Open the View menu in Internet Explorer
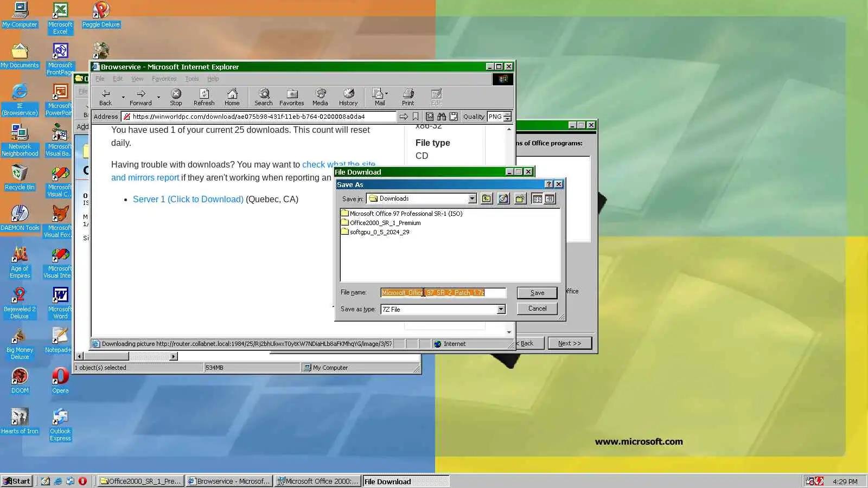 [x=138, y=79]
